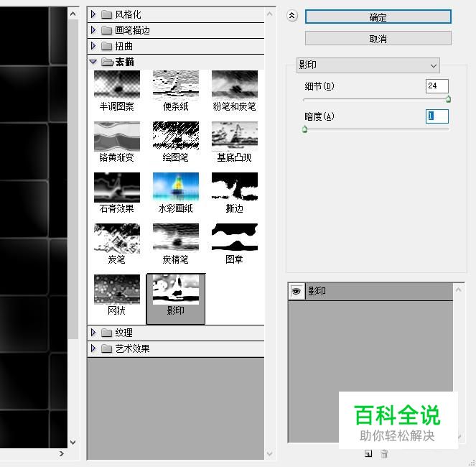The width and height of the screenshot is (476, 467).
Task: Click 确定 to confirm filter
Action: [x=378, y=17]
